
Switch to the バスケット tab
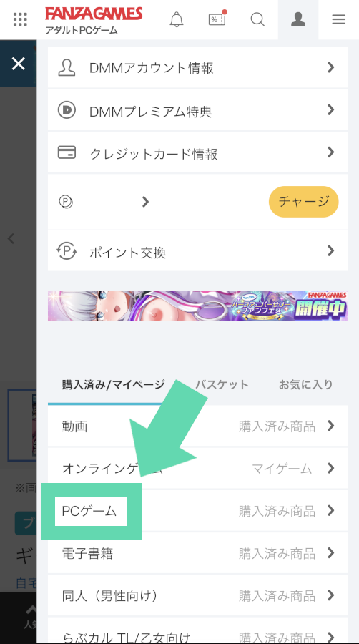(x=222, y=385)
